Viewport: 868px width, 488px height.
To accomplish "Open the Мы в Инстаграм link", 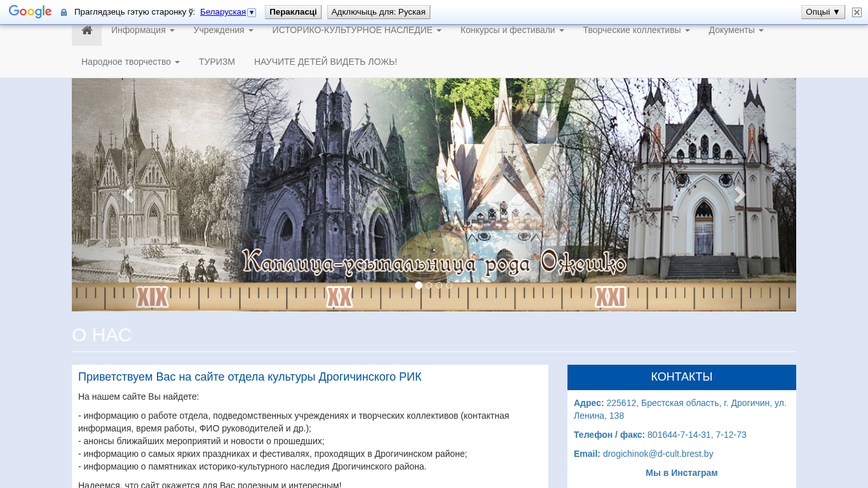I will tap(682, 473).
